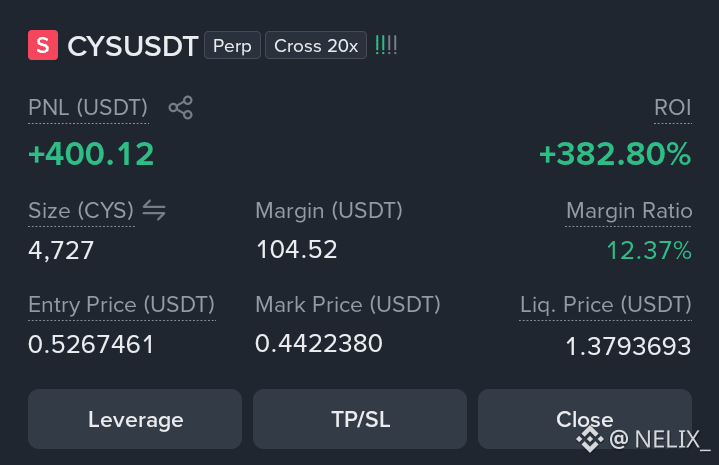Swap the size unit with the arrows icon
719x465 pixels.
point(154,210)
